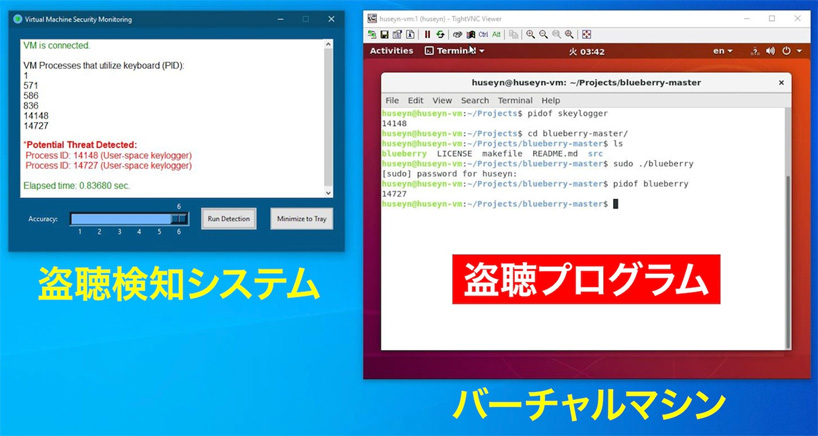The image size is (818, 436).
Task: Maximize the TightVNC Viewer window
Action: pos(772,18)
